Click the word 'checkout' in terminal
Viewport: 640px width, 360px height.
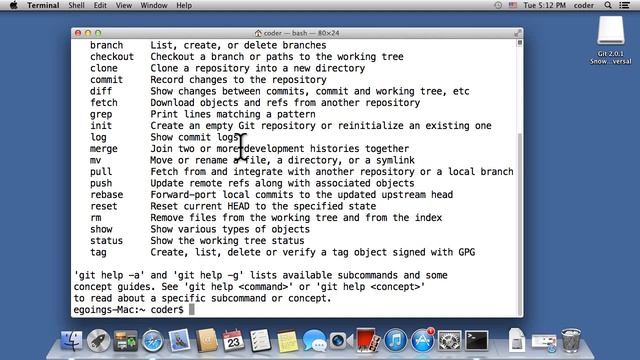coord(112,57)
